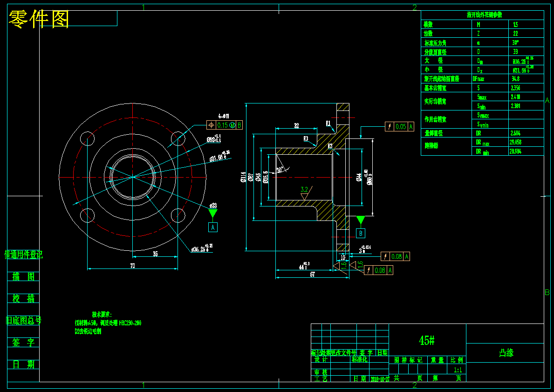Viewport: 554px width, 392px height.
Task: Click the '描图' cell on the left margin
Action: pyautogui.click(x=23, y=276)
